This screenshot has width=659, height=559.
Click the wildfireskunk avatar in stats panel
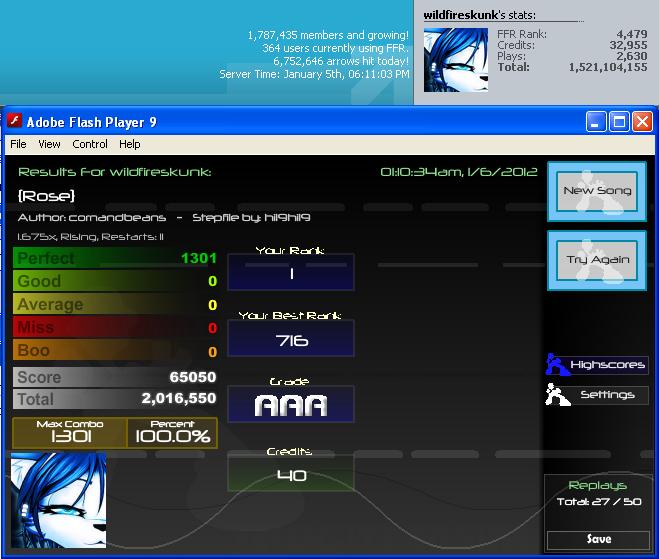tap(456, 60)
